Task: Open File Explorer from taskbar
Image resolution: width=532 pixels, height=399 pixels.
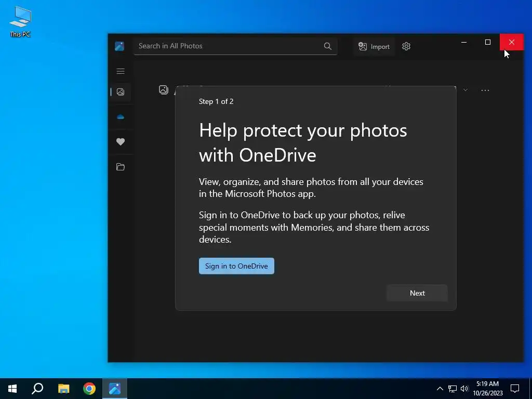Action: point(63,389)
